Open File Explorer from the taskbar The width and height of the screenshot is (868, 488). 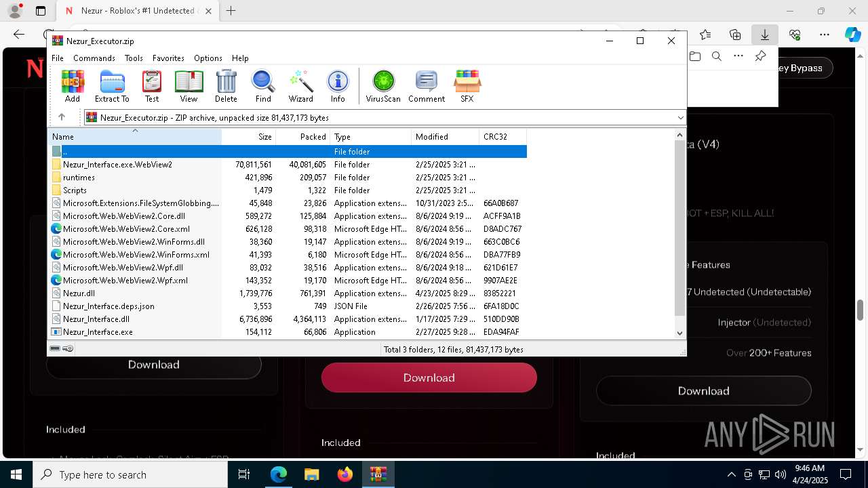(x=311, y=474)
